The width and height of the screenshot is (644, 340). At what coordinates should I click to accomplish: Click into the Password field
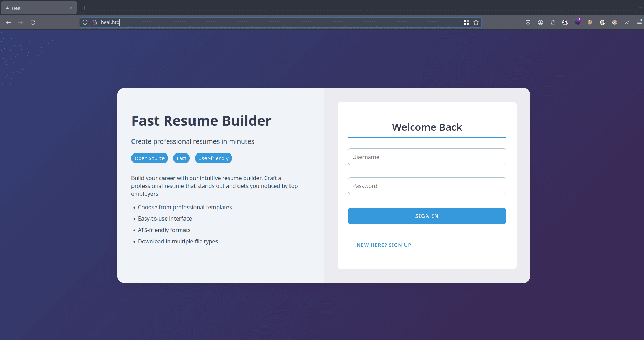click(x=427, y=186)
